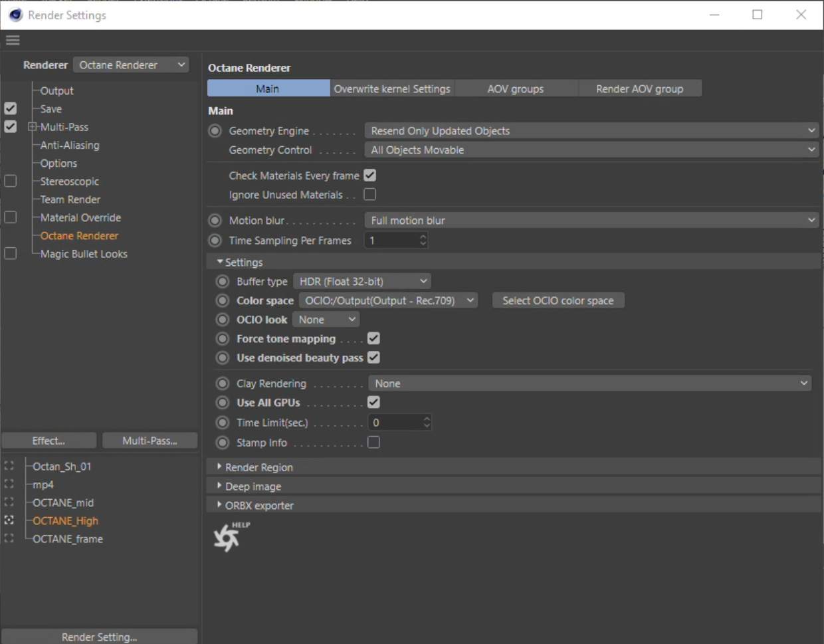Open the Renderer dropdown
The width and height of the screenshot is (824, 644).
pyautogui.click(x=131, y=64)
